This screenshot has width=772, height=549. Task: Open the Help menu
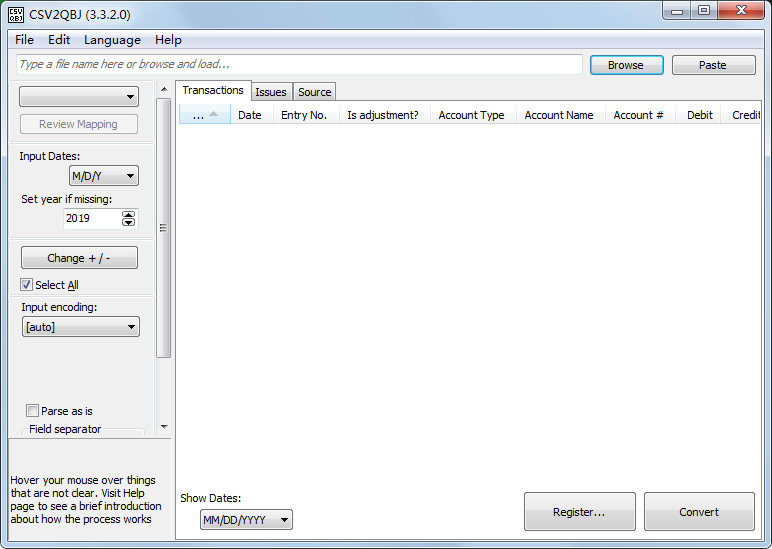168,40
